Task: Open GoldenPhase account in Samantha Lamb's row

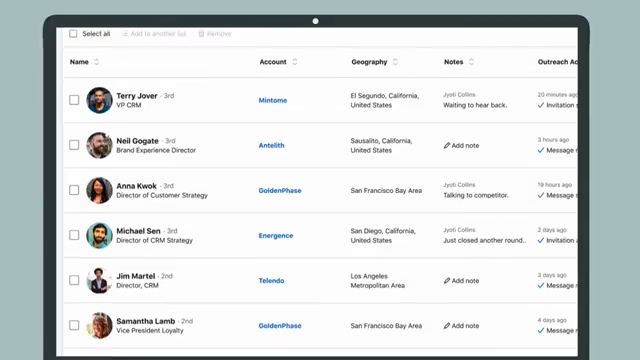Action: click(280, 326)
